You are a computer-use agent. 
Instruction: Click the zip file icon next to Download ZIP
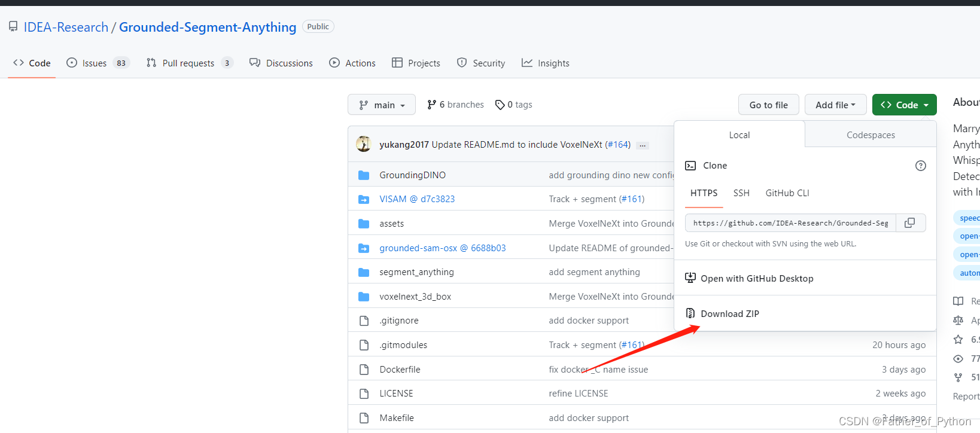point(690,313)
